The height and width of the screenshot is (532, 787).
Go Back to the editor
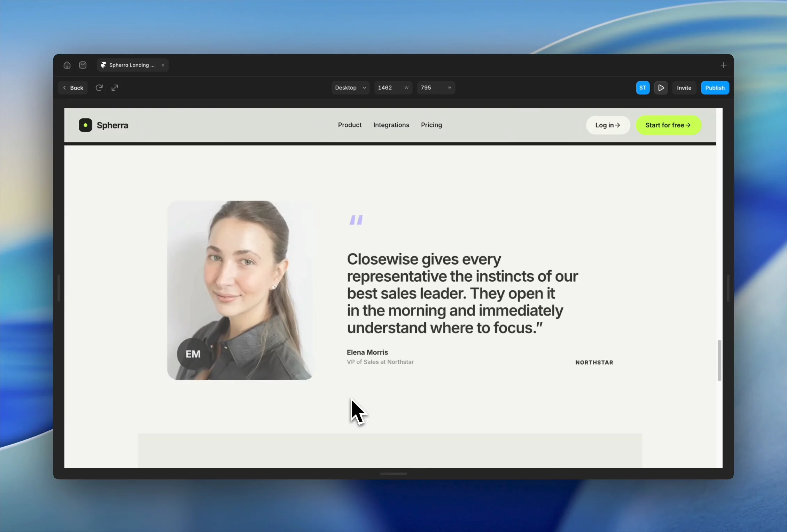73,88
